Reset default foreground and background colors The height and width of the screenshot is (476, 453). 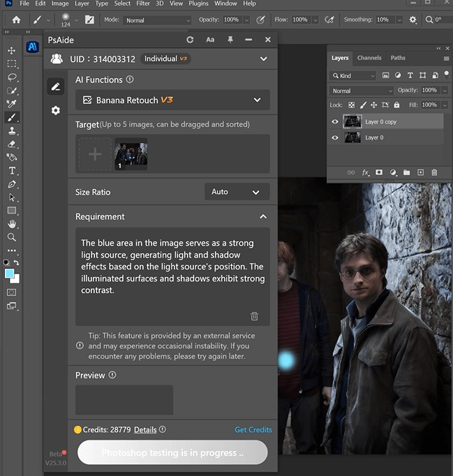[x=6, y=262]
